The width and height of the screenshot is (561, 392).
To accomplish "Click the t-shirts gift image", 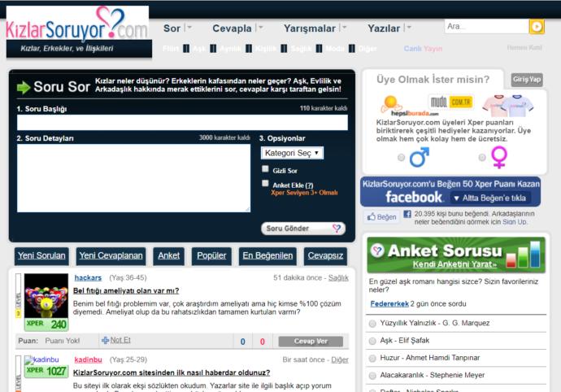I will pyautogui.click(x=507, y=106).
